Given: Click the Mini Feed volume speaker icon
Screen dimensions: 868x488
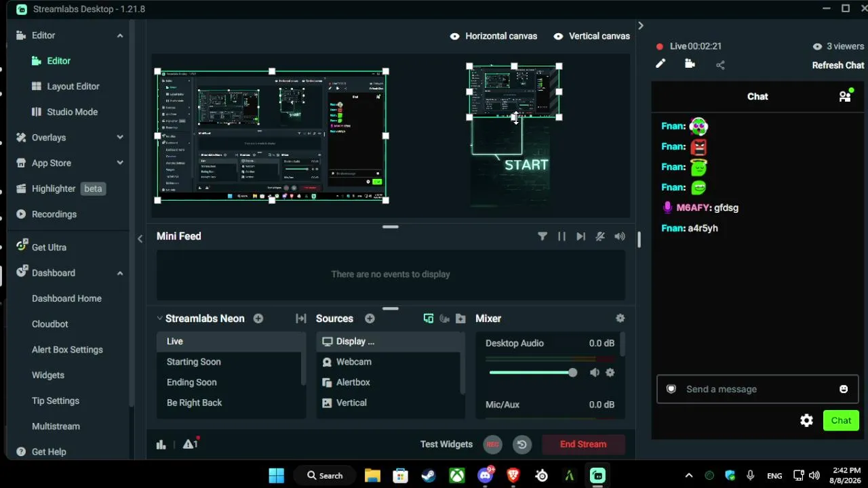Looking at the screenshot, I should tap(620, 236).
